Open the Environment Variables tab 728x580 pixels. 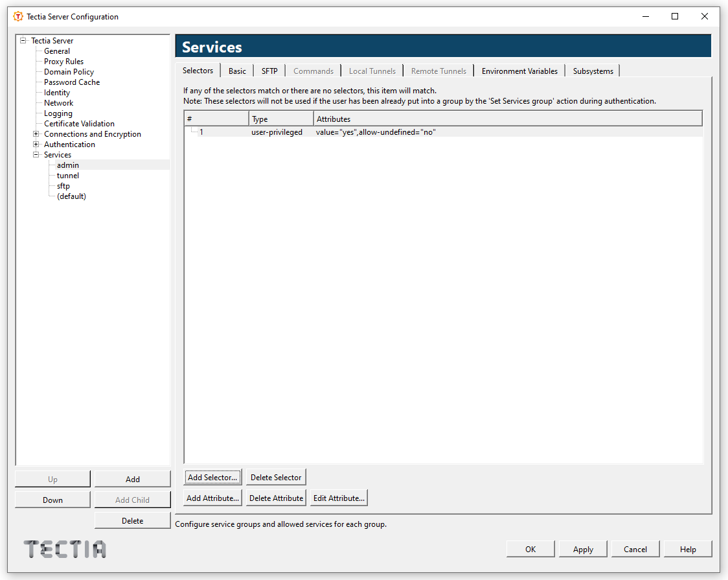(x=519, y=71)
